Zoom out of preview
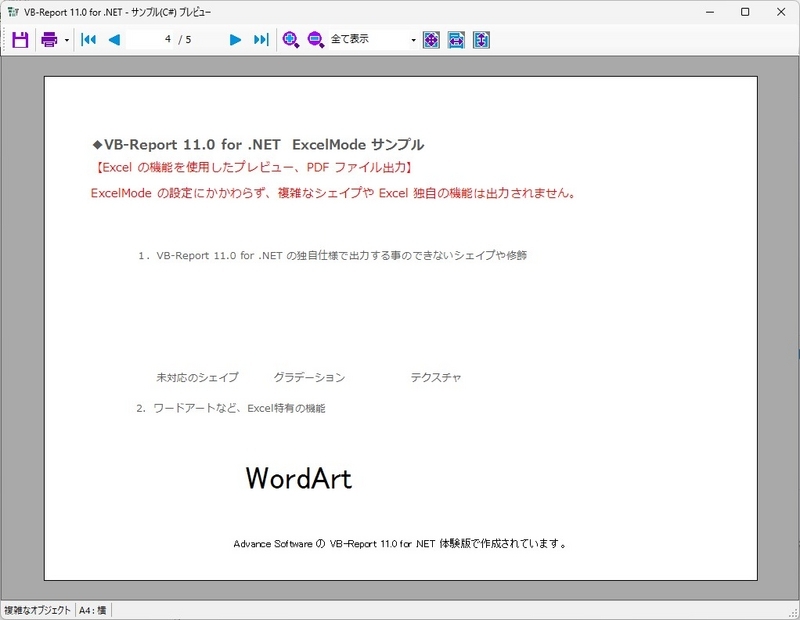 [x=315, y=39]
